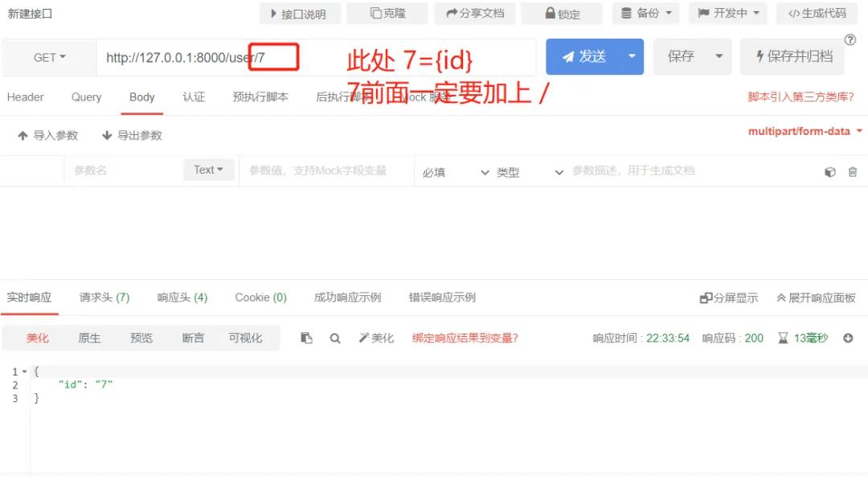The width and height of the screenshot is (868, 480).
Task: Click 绑定响应结果到变量? link
Action: pyautogui.click(x=465, y=338)
